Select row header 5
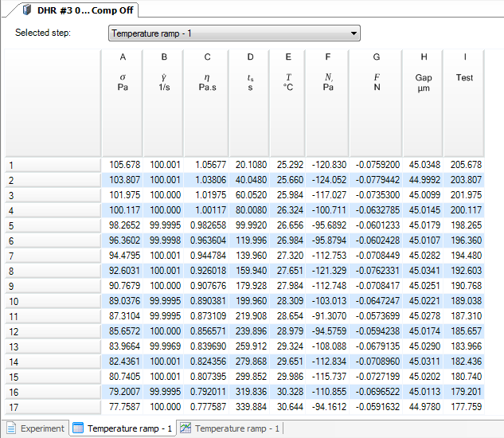Screen dimensions: 504x438 53,225
